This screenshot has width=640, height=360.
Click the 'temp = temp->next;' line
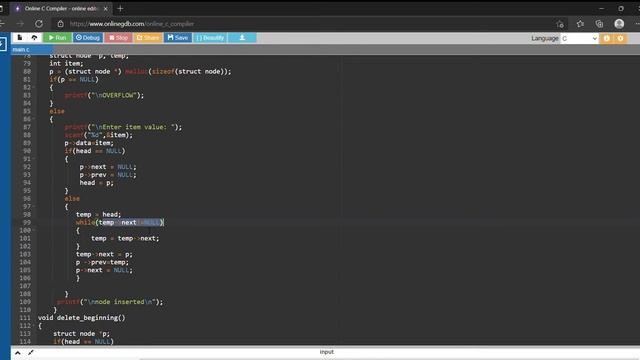[x=125, y=238]
